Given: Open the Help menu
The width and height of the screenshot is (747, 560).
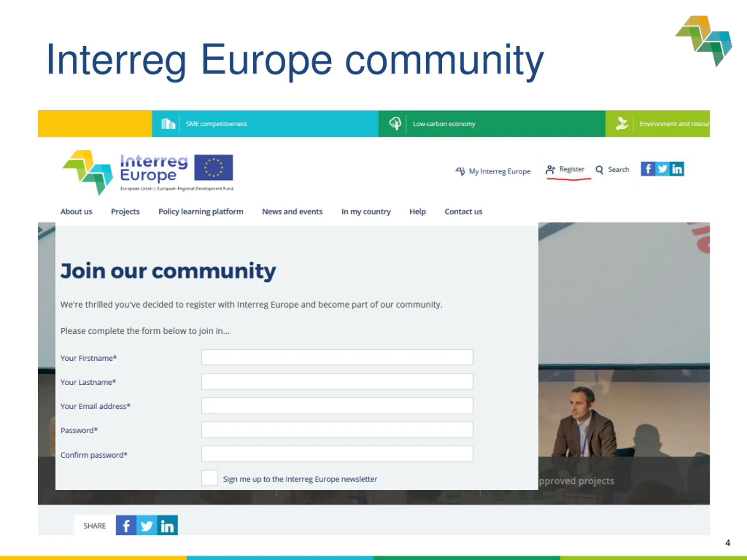Looking at the screenshot, I should tap(418, 212).
